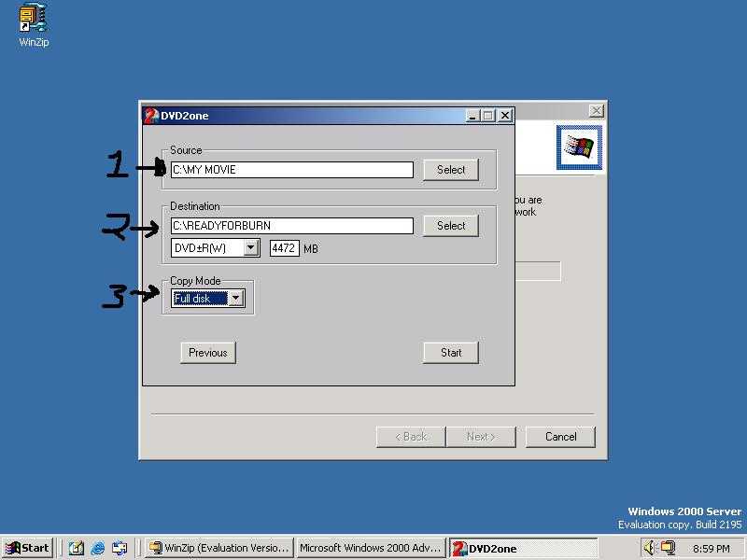Click the DVD2one taskbar button
Image resolution: width=747 pixels, height=560 pixels.
(x=521, y=548)
